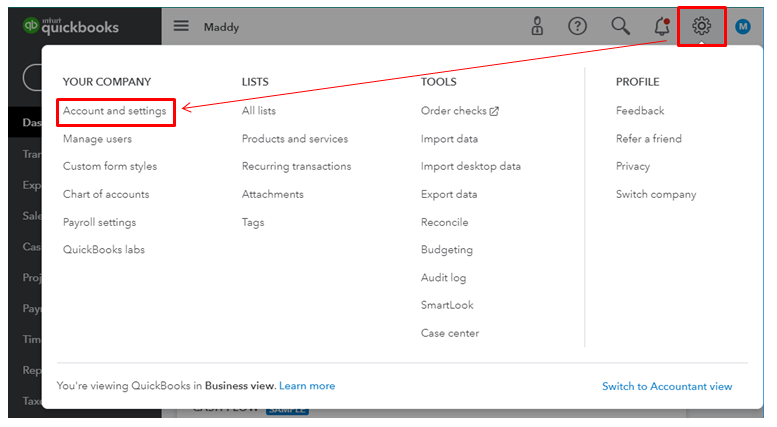
Task: Open Manage users
Action: pos(97,139)
